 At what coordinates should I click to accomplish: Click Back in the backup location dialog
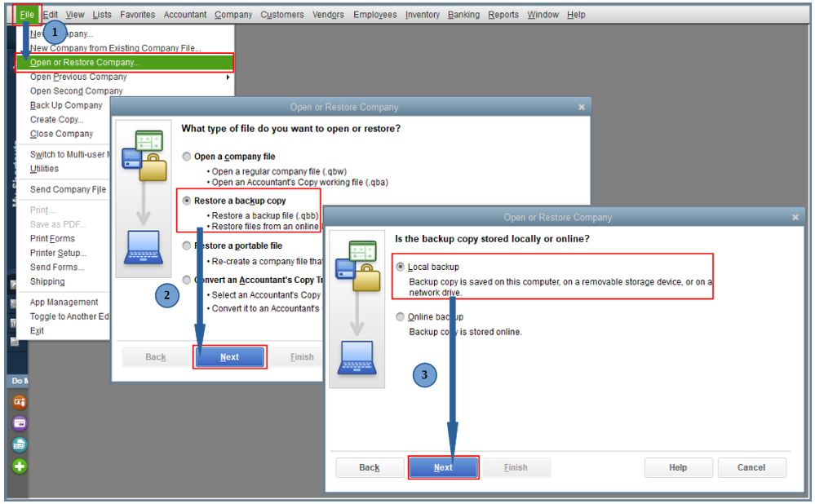click(x=370, y=467)
